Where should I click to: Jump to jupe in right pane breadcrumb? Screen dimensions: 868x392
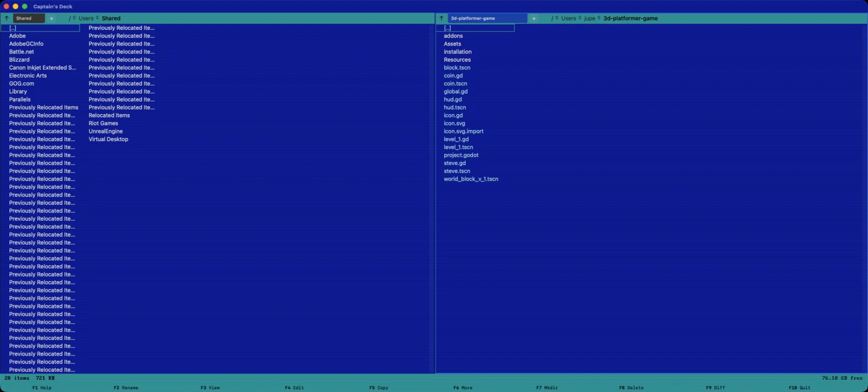(590, 18)
